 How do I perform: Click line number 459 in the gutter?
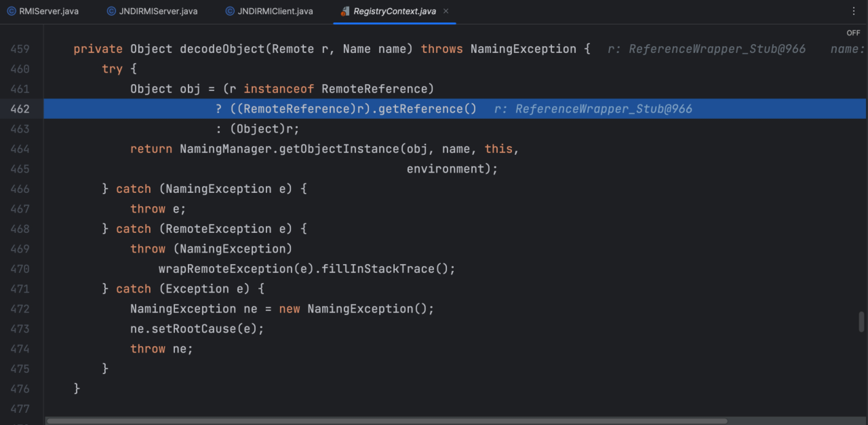20,49
